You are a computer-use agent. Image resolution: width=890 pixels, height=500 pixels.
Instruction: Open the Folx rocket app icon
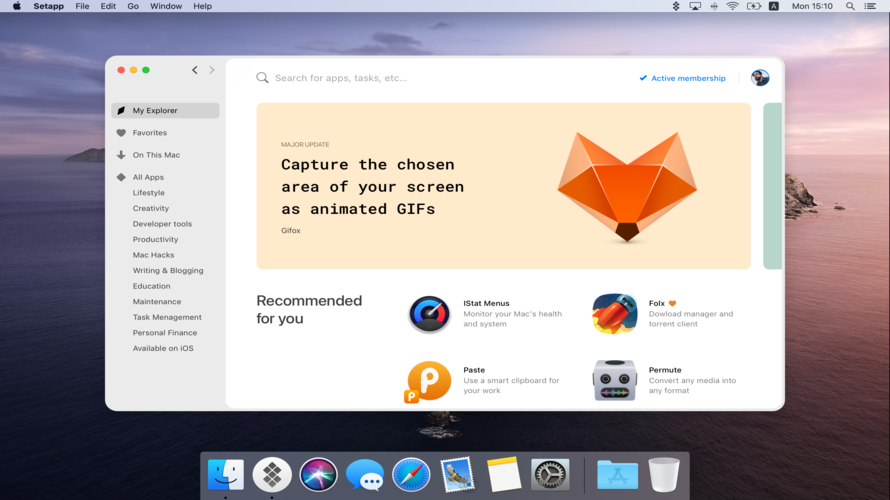(615, 314)
